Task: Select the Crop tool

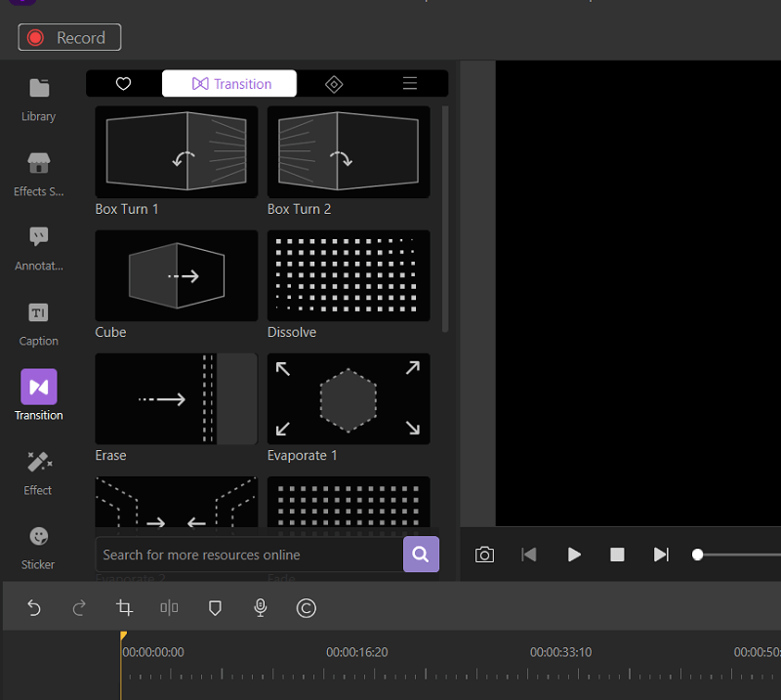Action: [125, 608]
